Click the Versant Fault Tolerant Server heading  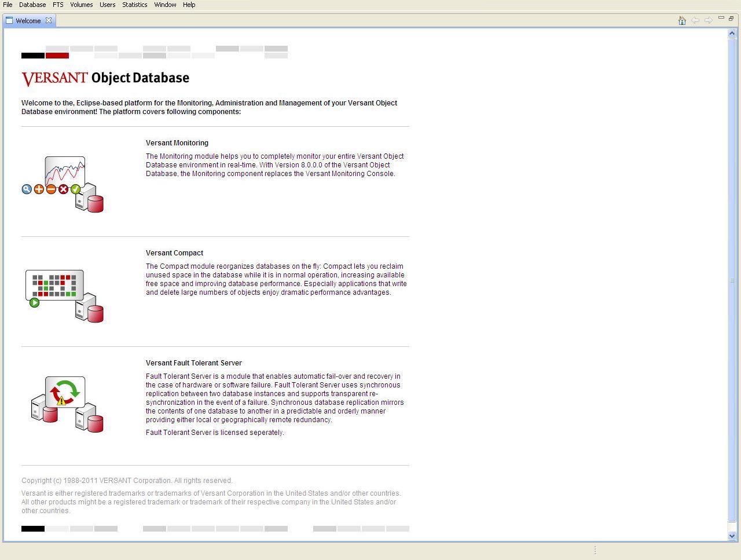(x=194, y=363)
